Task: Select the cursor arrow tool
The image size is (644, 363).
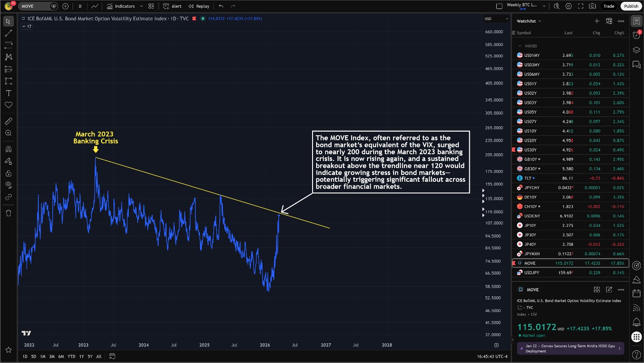Action: pyautogui.click(x=8, y=21)
